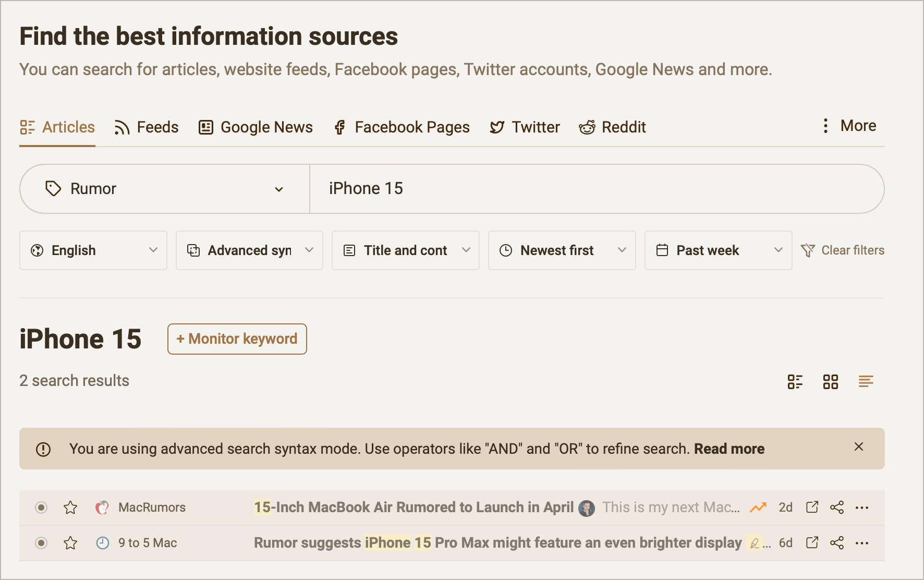Open the three-dot menu on the MacRumors result

(x=862, y=507)
